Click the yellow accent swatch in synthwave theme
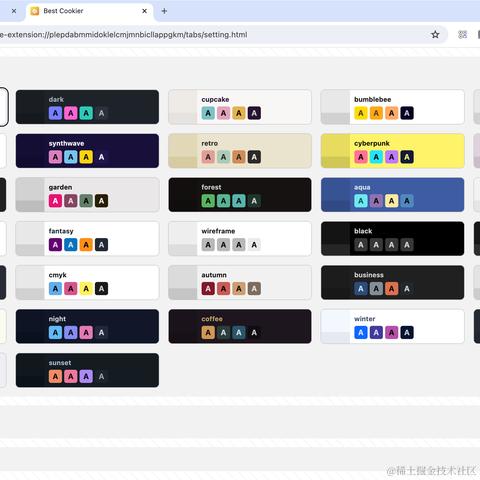Screen dimensions: 480x480 86,157
